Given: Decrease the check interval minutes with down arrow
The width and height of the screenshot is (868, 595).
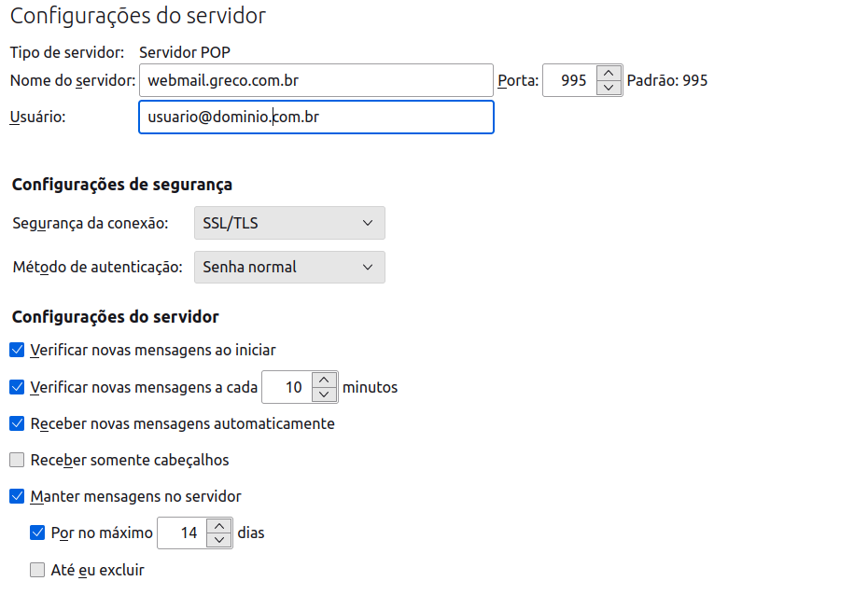Looking at the screenshot, I should click(324, 394).
